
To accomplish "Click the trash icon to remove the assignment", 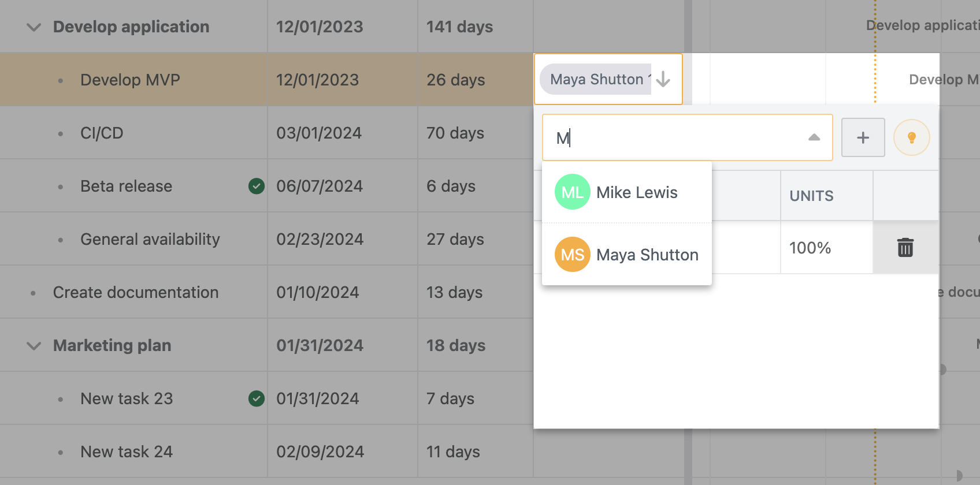I will (x=905, y=248).
